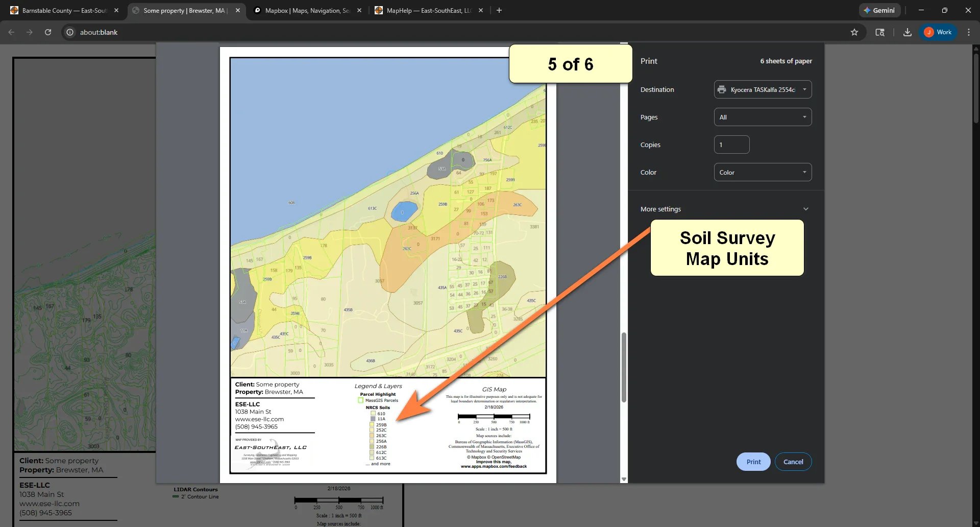
Task: Open the Pages dropdown set to All
Action: click(x=762, y=116)
